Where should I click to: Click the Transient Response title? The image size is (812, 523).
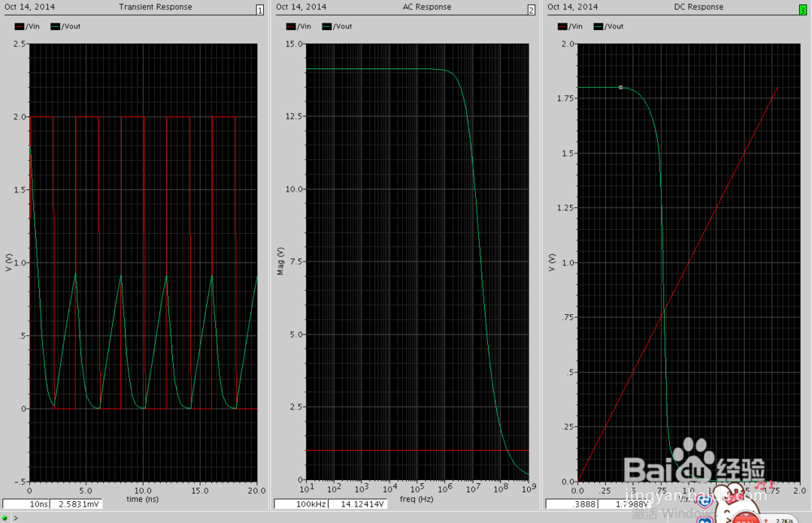[155, 6]
